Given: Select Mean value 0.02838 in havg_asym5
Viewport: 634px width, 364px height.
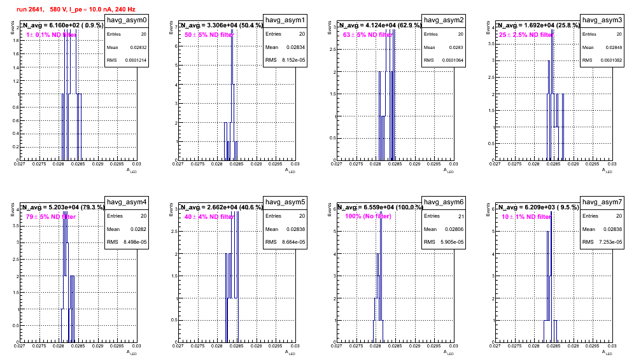Looking at the screenshot, I should 296,229.
